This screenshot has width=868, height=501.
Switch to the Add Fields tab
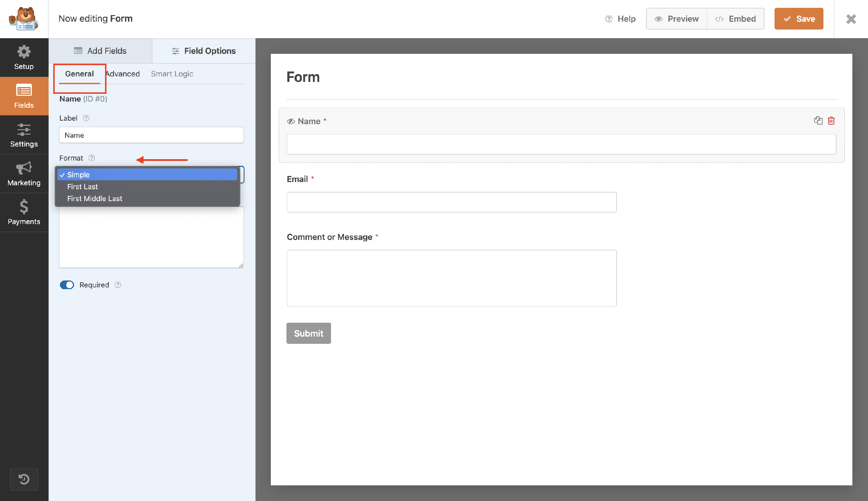pyautogui.click(x=100, y=51)
